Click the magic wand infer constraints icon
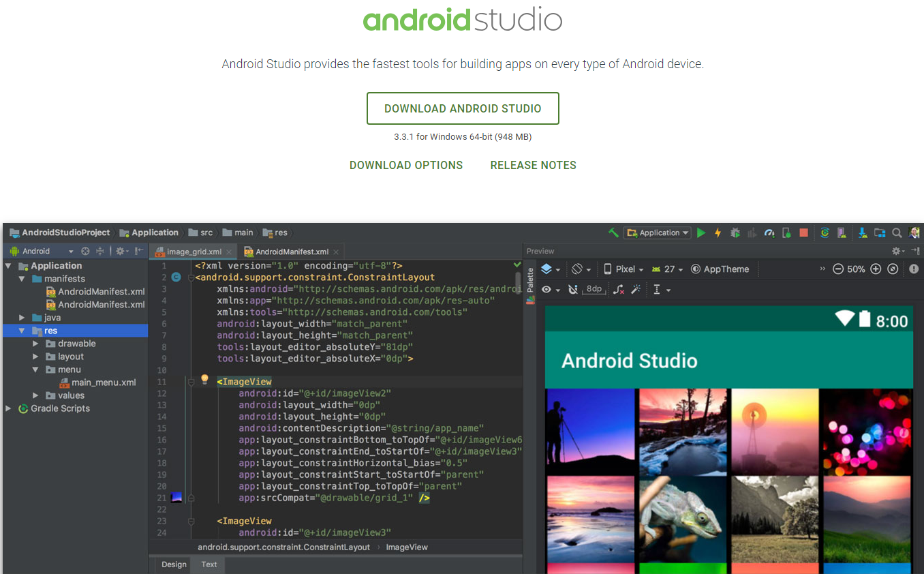 (x=636, y=290)
